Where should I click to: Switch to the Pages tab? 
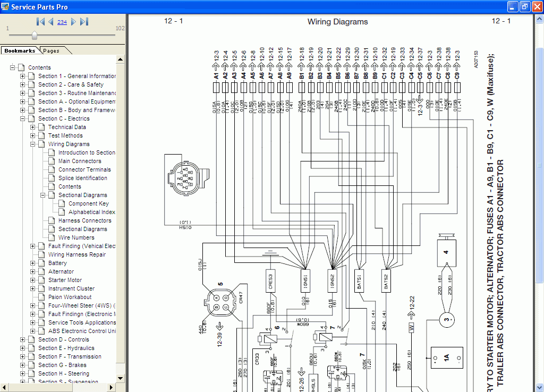tap(51, 50)
